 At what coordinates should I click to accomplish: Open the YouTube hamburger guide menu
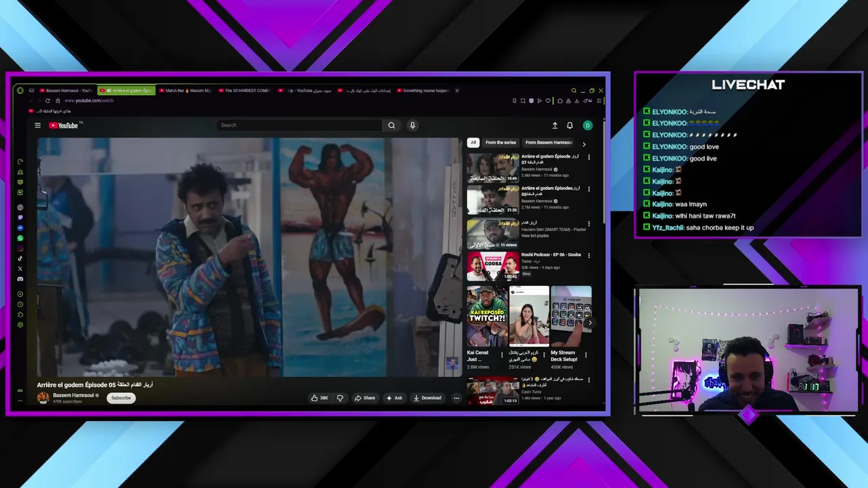[x=38, y=125]
